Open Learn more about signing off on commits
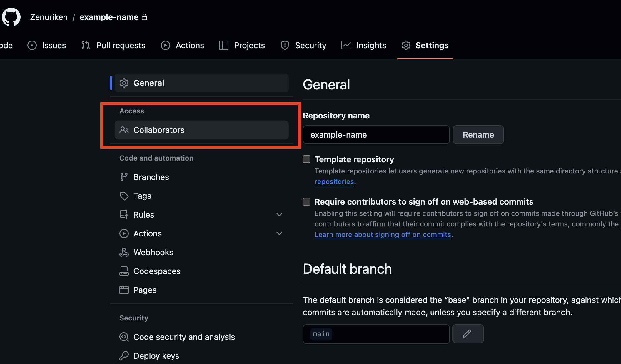This screenshot has height=364, width=621. pyautogui.click(x=383, y=235)
